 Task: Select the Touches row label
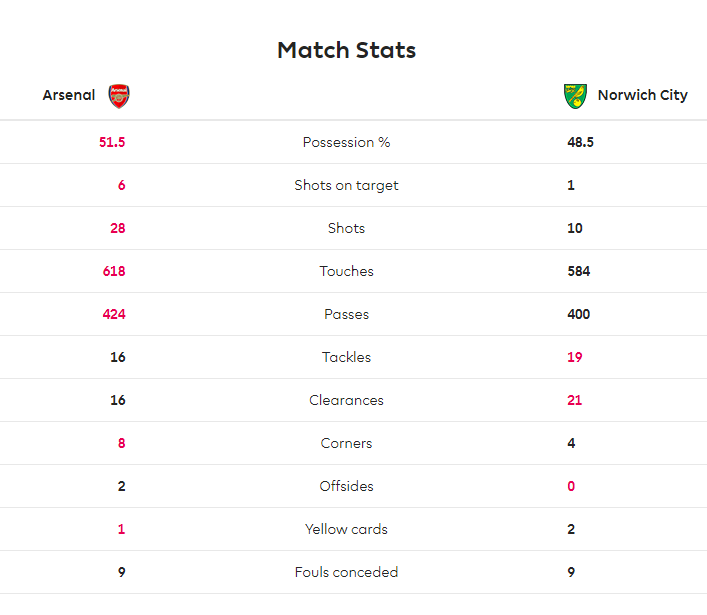point(346,271)
